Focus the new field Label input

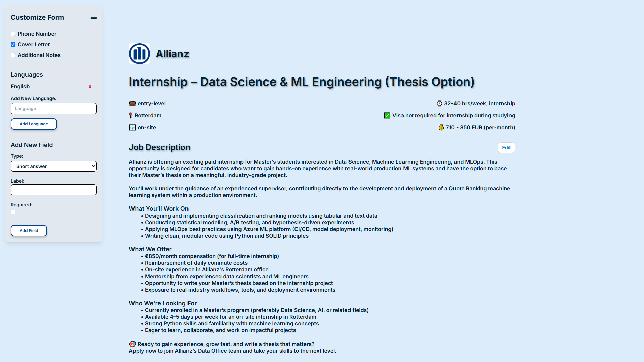click(x=54, y=190)
